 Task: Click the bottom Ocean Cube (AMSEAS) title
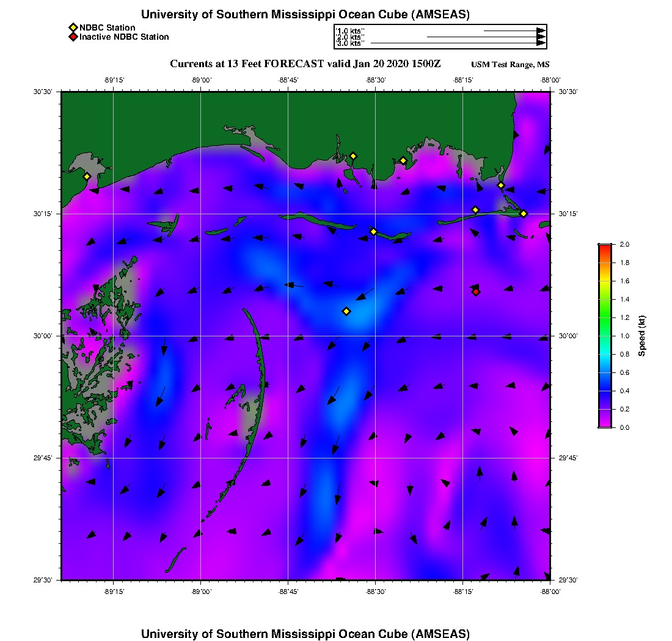(305, 634)
